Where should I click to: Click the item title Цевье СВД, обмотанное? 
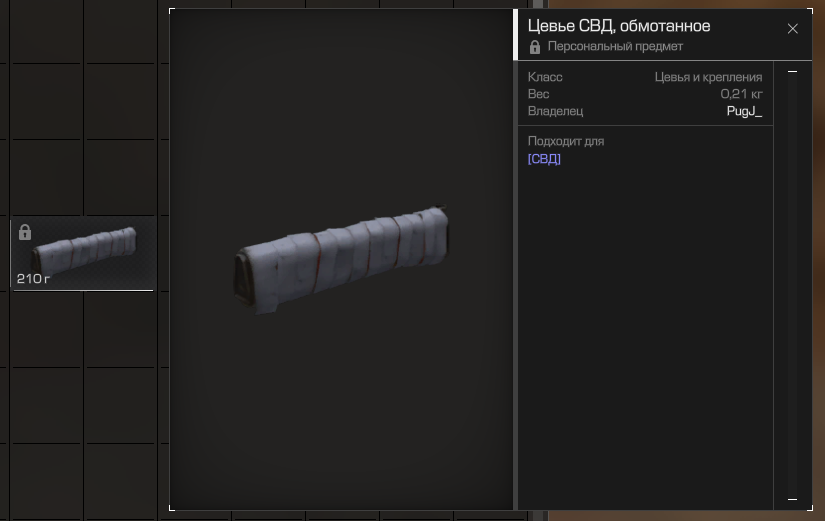coord(619,26)
